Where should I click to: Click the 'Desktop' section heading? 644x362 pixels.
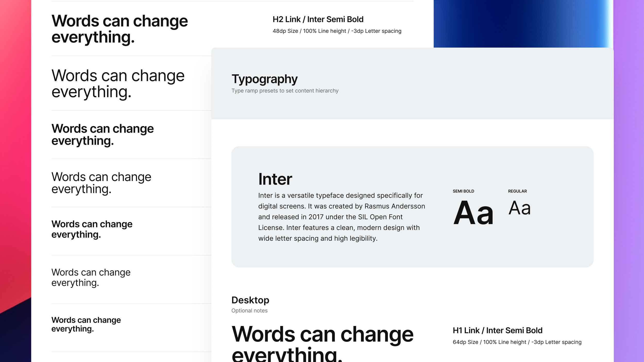250,300
